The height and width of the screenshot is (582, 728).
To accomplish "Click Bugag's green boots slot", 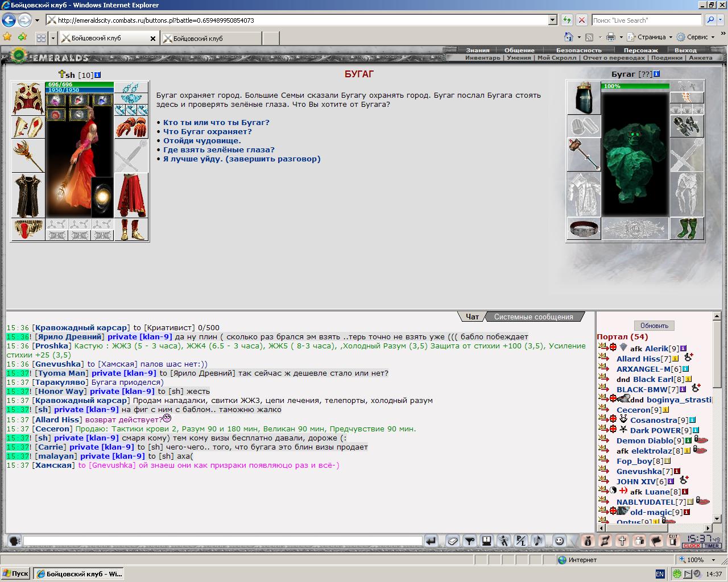I will point(687,228).
